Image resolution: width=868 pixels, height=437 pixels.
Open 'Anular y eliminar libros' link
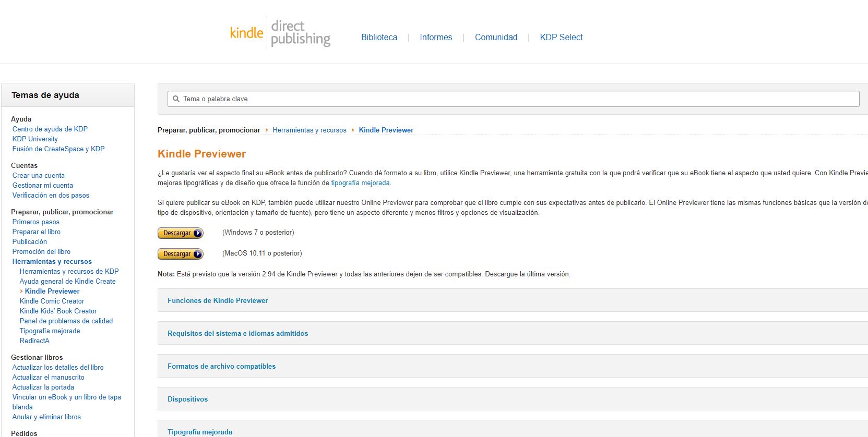(46, 417)
